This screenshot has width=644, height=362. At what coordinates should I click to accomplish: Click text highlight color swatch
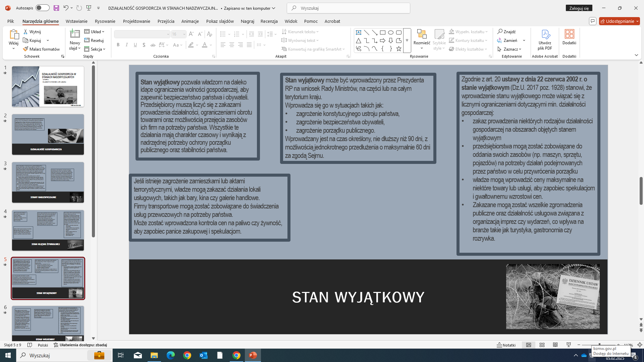pyautogui.click(x=191, y=45)
